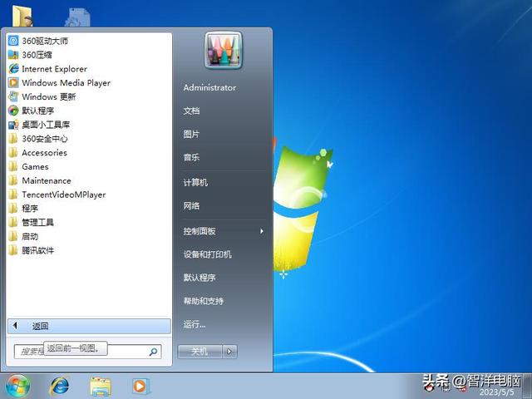The image size is (532, 399).
Task: Select the 管理工具 label text
Action: coord(37,222)
